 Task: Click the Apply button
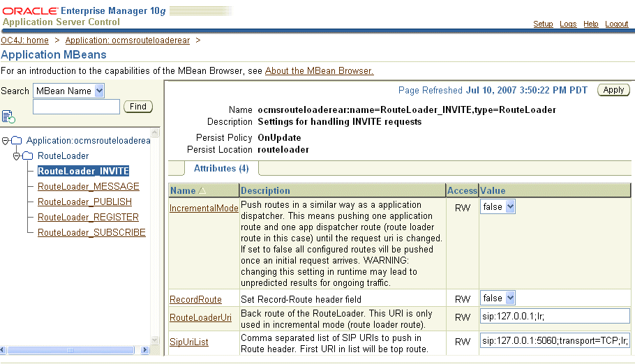pos(613,90)
